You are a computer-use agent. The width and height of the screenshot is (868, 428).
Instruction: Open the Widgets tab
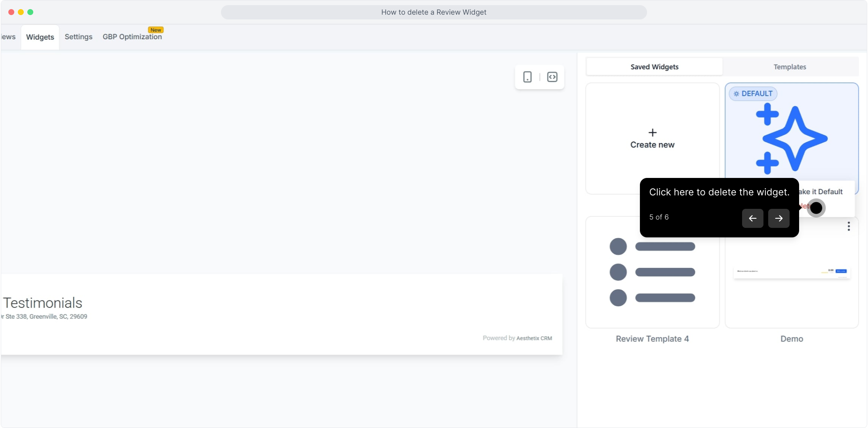40,37
